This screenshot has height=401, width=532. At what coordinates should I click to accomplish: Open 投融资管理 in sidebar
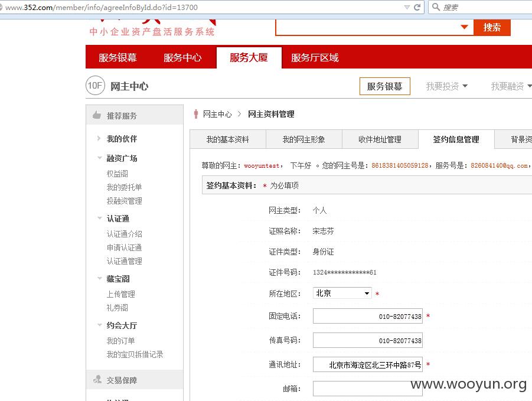coord(124,201)
